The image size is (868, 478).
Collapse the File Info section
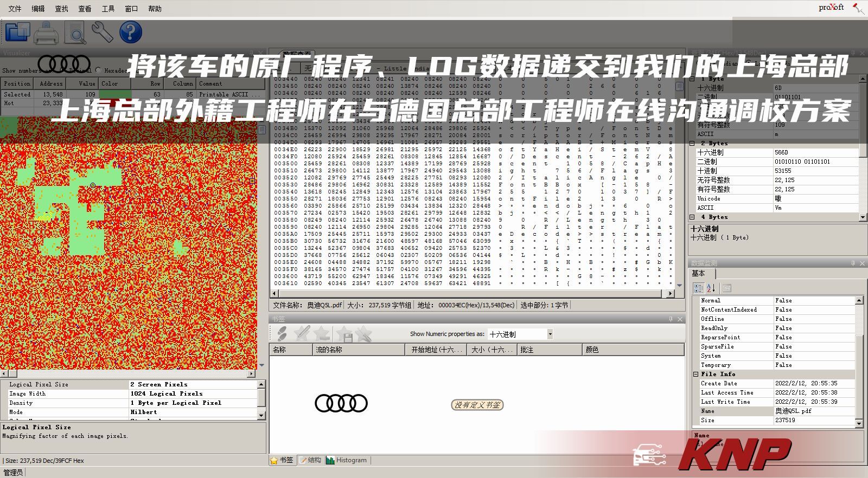click(696, 374)
